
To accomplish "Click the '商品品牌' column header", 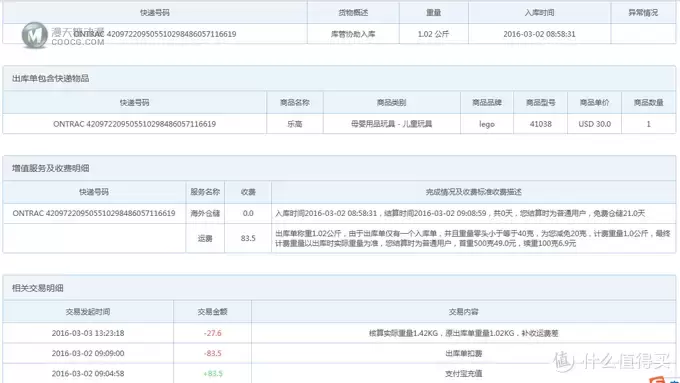I will coord(487,102).
